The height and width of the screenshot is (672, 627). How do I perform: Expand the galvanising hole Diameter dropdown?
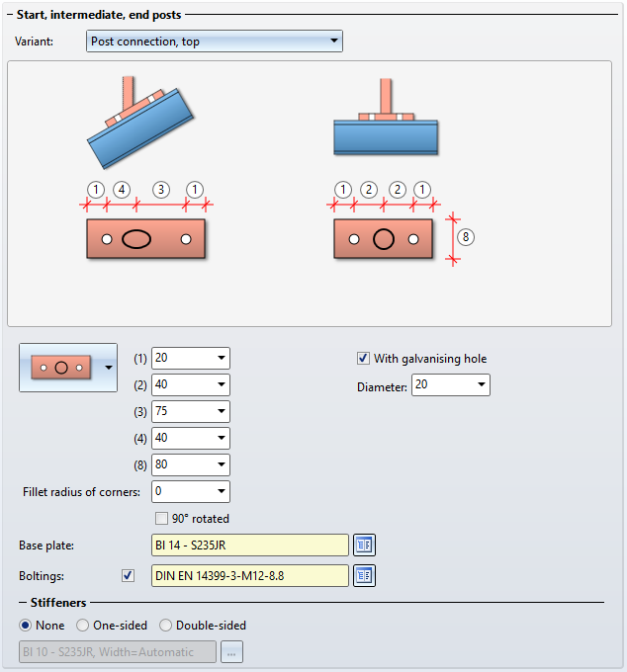pos(482,385)
